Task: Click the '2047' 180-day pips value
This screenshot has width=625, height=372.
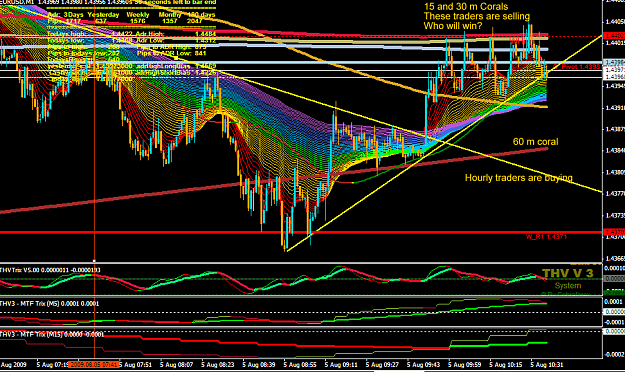Action: click(x=195, y=21)
